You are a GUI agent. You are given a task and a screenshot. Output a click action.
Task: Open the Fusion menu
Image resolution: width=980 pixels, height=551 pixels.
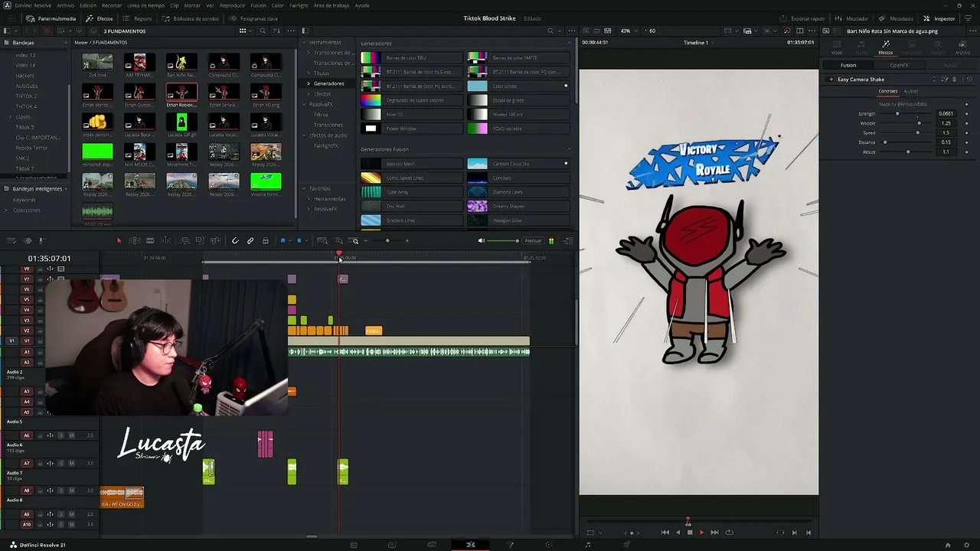[x=258, y=5]
